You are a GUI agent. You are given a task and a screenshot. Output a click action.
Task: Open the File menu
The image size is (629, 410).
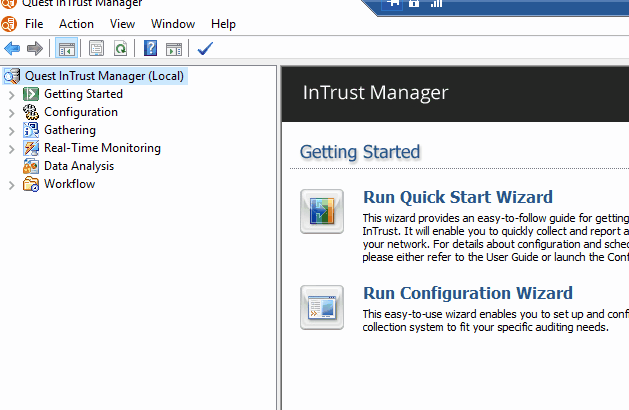tap(34, 24)
